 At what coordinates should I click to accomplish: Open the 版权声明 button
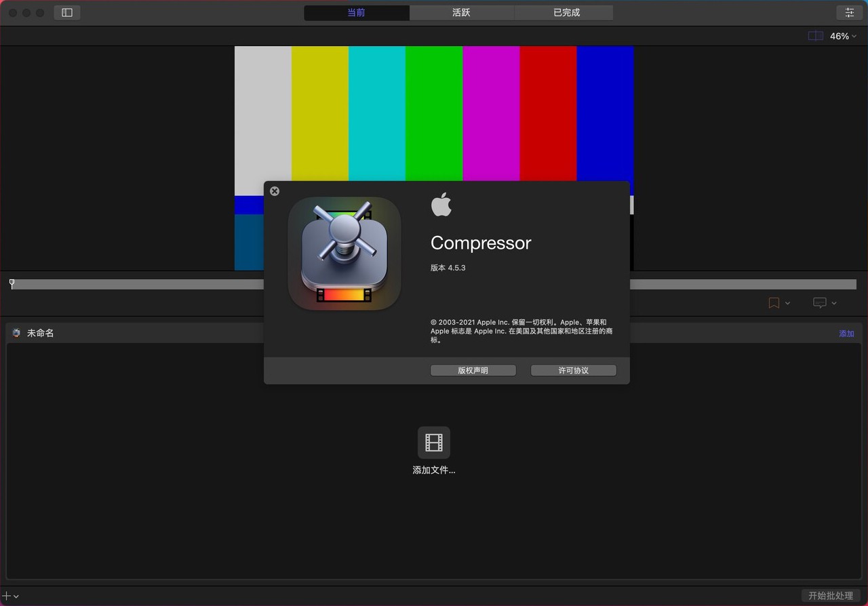473,370
